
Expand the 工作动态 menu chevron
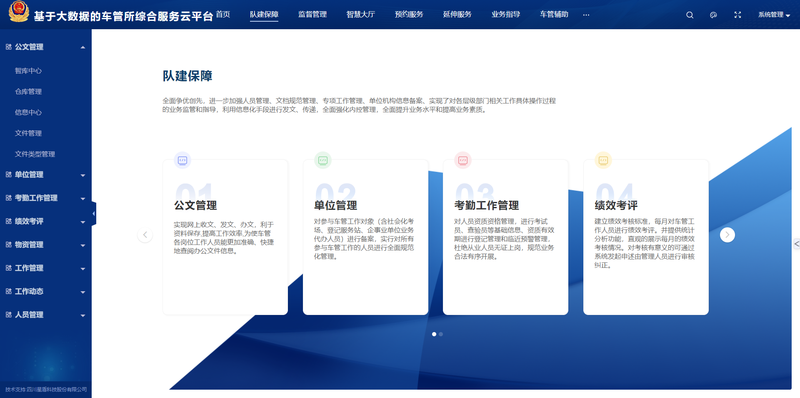click(83, 292)
